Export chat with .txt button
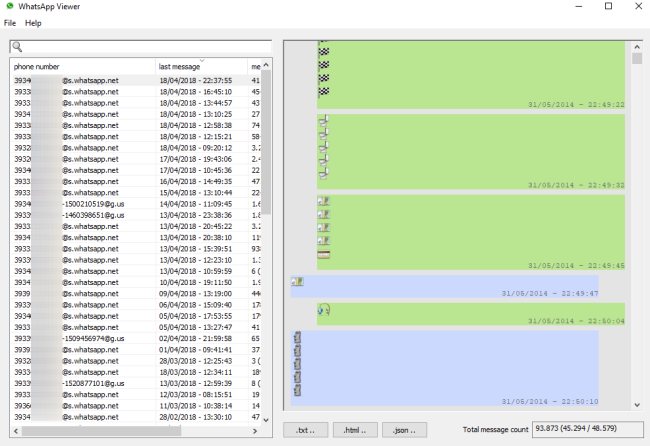This screenshot has height=446, width=650. tap(306, 430)
